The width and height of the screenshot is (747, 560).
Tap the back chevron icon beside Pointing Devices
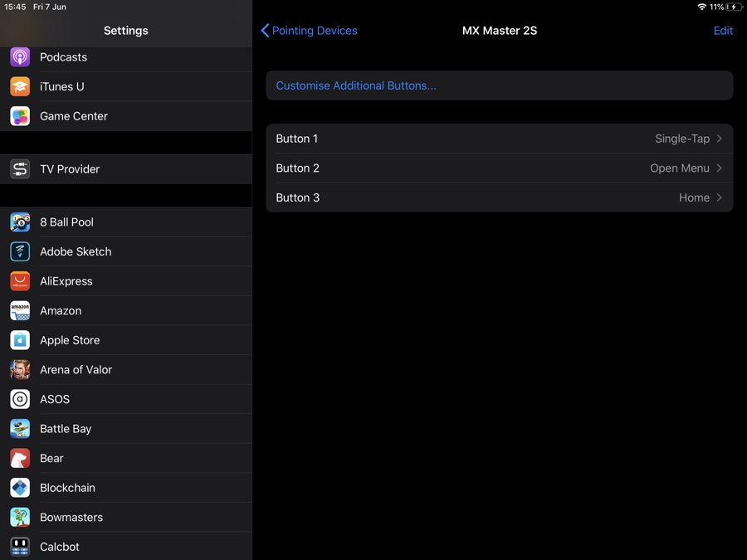(x=265, y=31)
